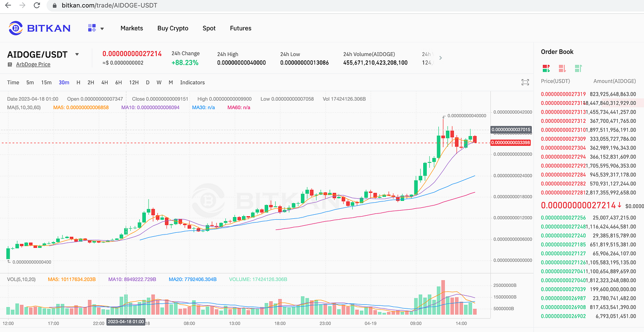The height and width of the screenshot is (332, 644).
Task: Click the +88.23% 24h change value
Action: pos(185,63)
